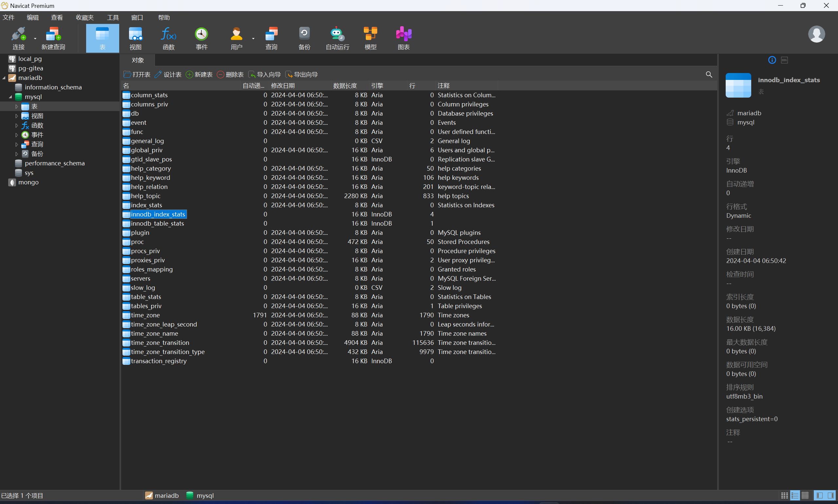Open the 用户 users toolbar icon
Image resolution: width=838 pixels, height=504 pixels.
236,38
